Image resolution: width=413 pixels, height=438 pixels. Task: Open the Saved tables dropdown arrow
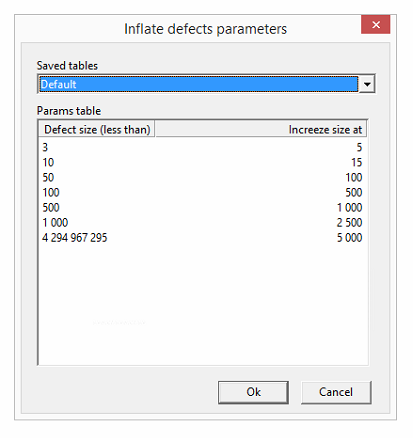[367, 84]
